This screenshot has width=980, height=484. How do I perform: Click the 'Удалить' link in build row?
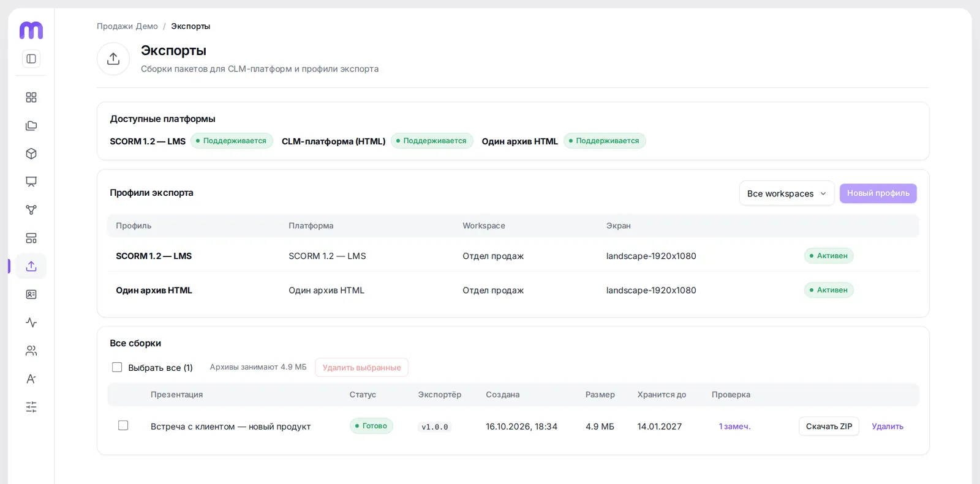click(x=888, y=426)
